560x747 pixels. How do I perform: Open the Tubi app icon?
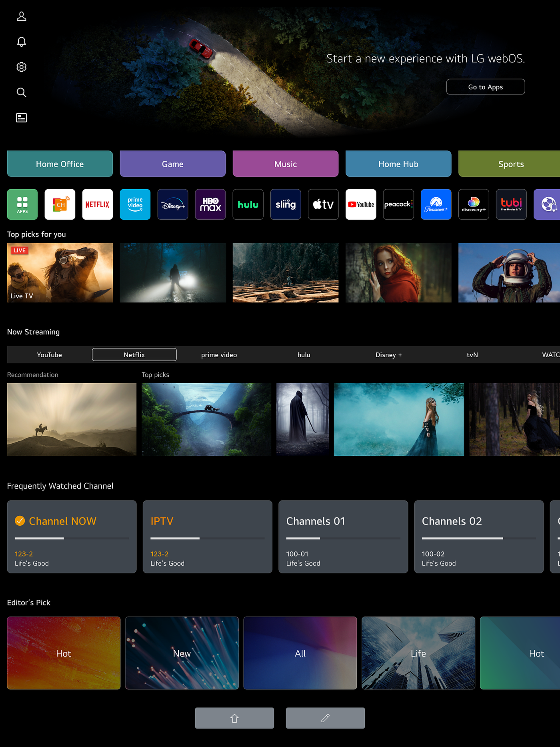click(511, 204)
